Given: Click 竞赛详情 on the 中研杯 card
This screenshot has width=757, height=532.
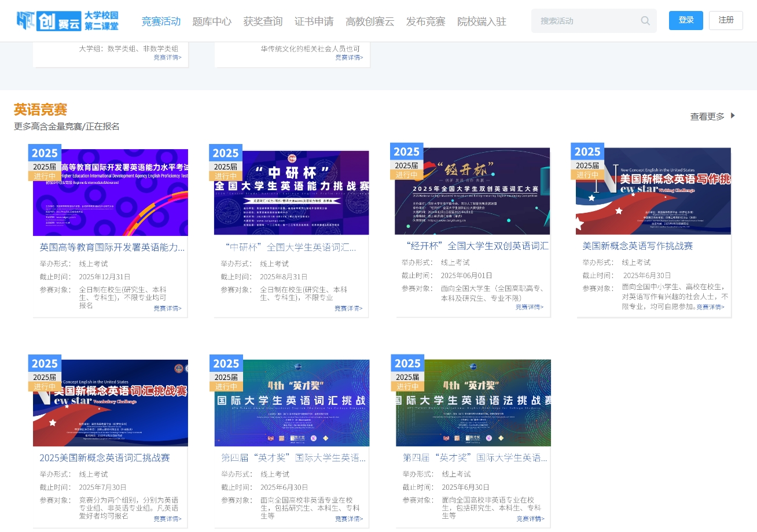Looking at the screenshot, I should coord(349,308).
